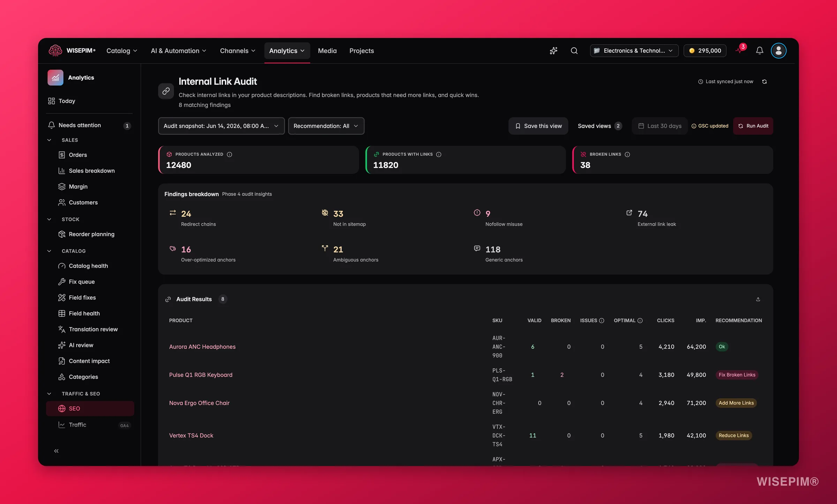Click the credits balance 295,000
This screenshot has height=504, width=837.
(705, 51)
